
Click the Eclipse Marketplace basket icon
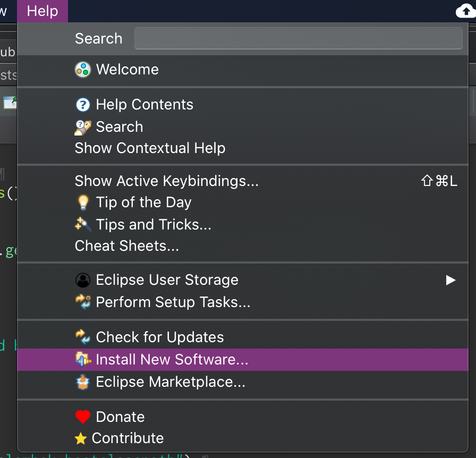[82, 382]
